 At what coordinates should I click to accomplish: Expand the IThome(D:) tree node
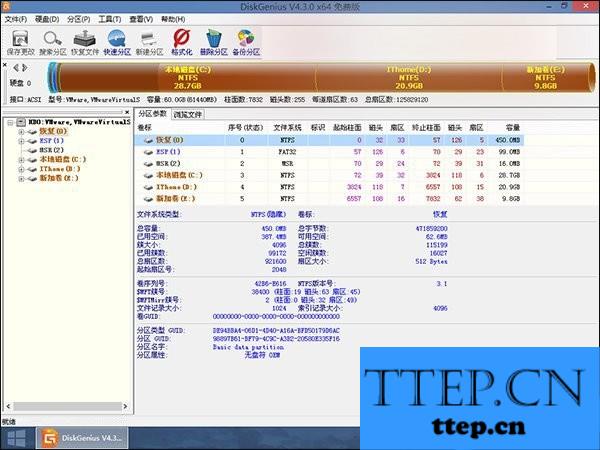[21, 169]
